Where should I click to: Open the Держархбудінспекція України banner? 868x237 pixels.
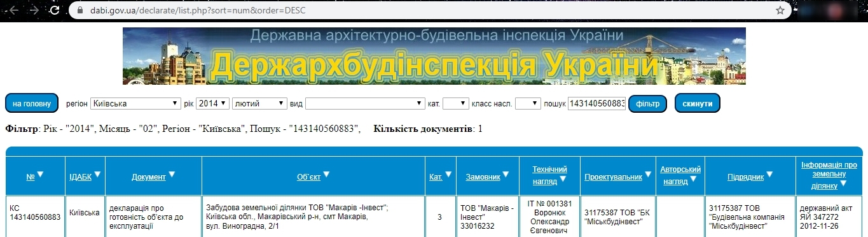point(434,56)
